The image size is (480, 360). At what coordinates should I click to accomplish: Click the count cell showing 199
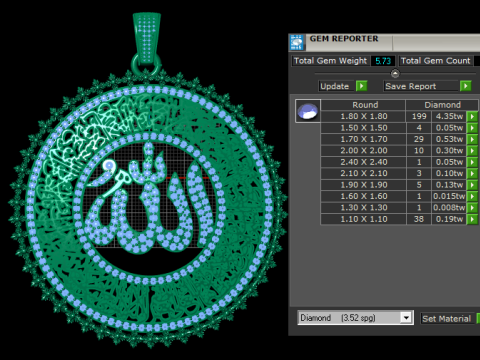point(419,116)
